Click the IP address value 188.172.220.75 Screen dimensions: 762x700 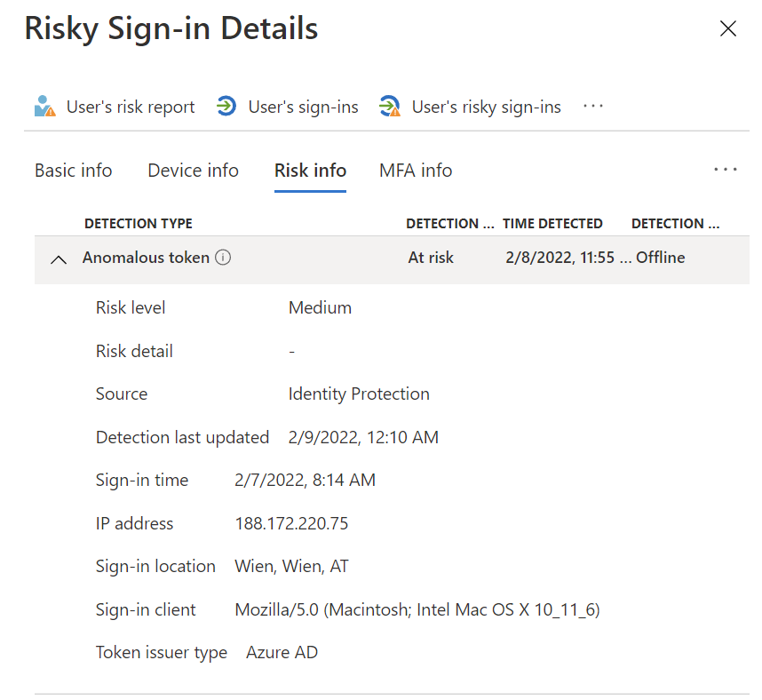point(291,523)
